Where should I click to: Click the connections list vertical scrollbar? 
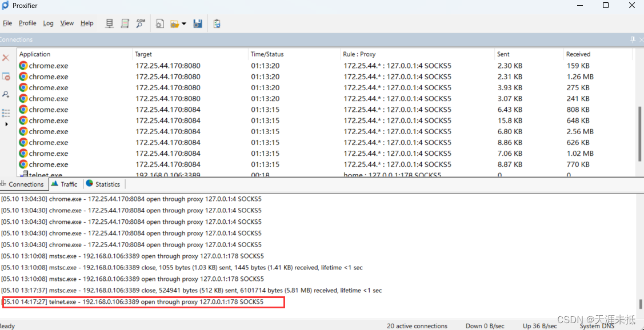pyautogui.click(x=640, y=134)
